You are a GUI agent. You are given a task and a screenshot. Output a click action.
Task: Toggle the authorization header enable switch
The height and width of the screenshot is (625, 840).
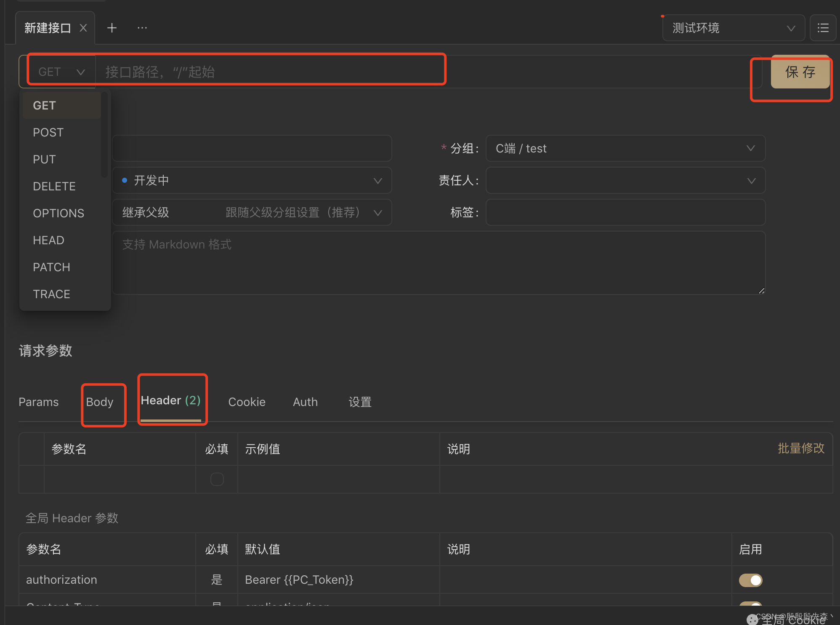pyautogui.click(x=750, y=580)
